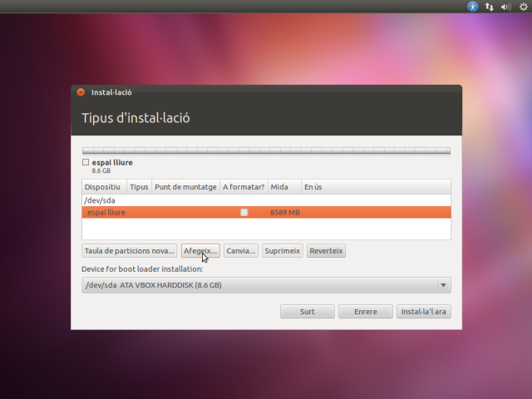Screen dimensions: 532x399
Task: Click the Afegeix button
Action: (200, 251)
